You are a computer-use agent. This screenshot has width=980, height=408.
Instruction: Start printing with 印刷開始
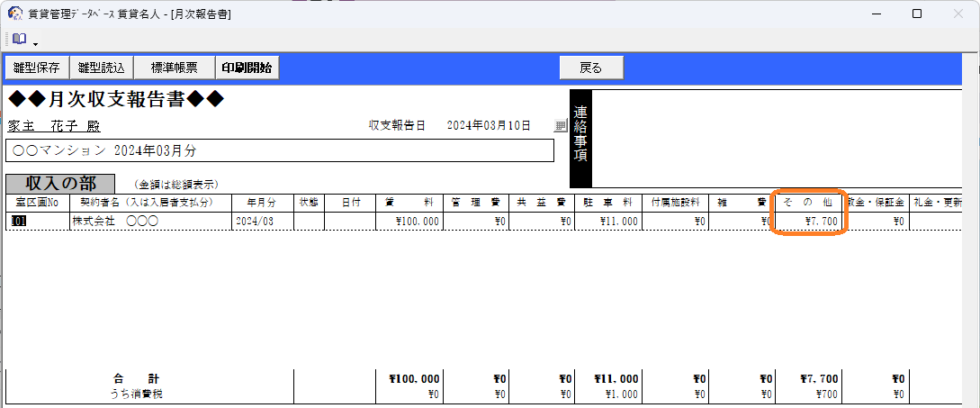[x=247, y=68]
